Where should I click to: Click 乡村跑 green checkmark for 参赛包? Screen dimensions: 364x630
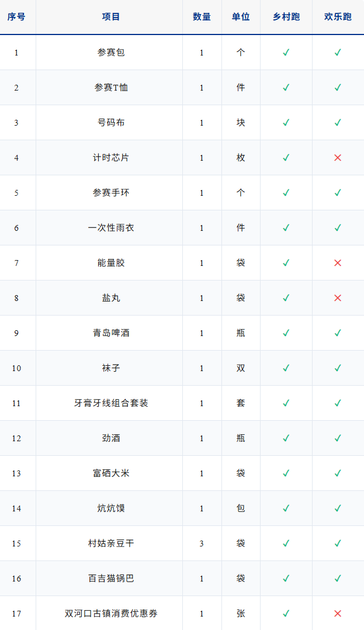(286, 53)
